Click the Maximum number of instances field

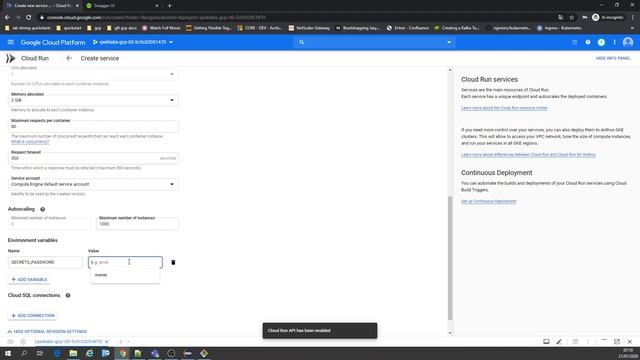coord(137,224)
